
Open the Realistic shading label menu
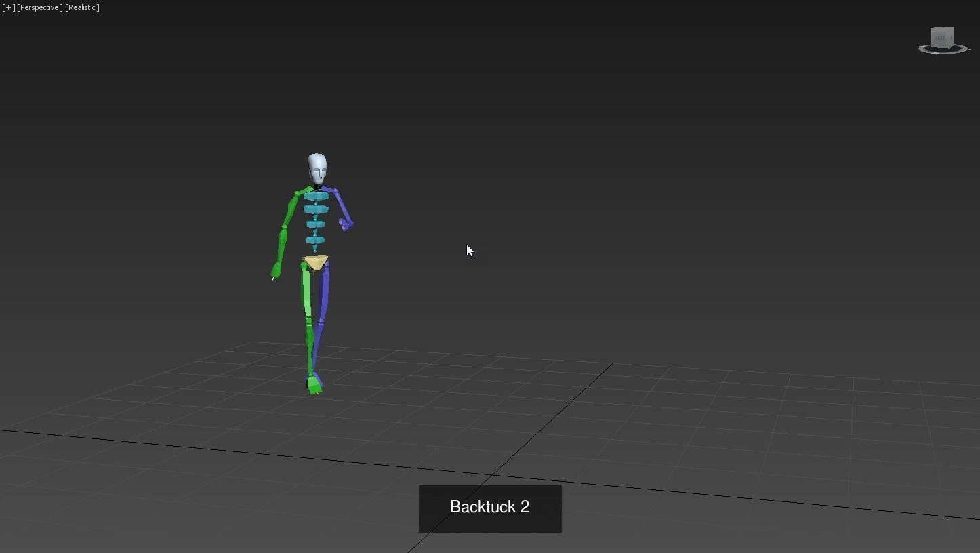(83, 7)
